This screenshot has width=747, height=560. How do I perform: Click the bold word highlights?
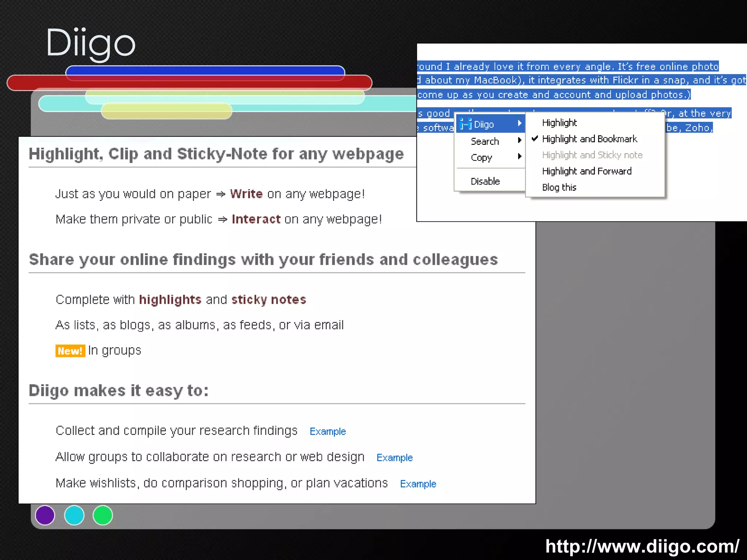(x=170, y=300)
